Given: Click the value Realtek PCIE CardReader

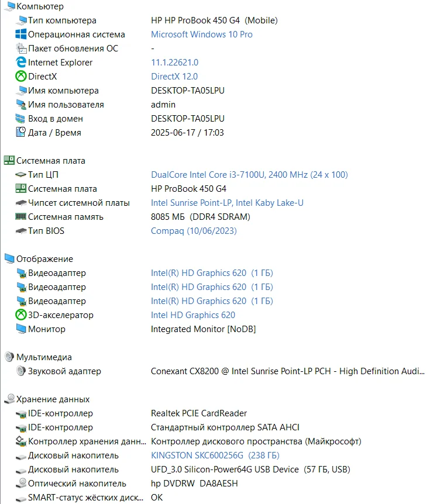Looking at the screenshot, I should [199, 413].
